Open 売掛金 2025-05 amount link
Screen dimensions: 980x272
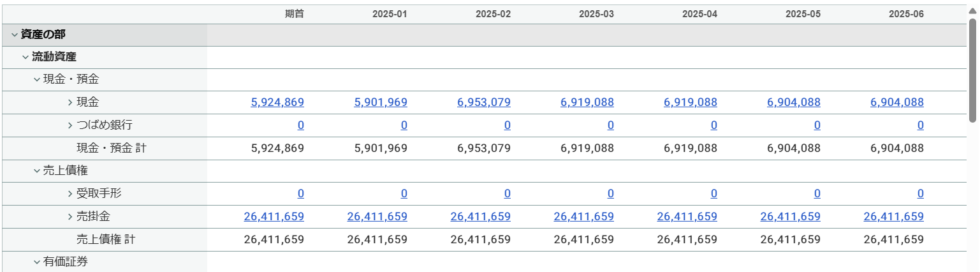(x=791, y=216)
